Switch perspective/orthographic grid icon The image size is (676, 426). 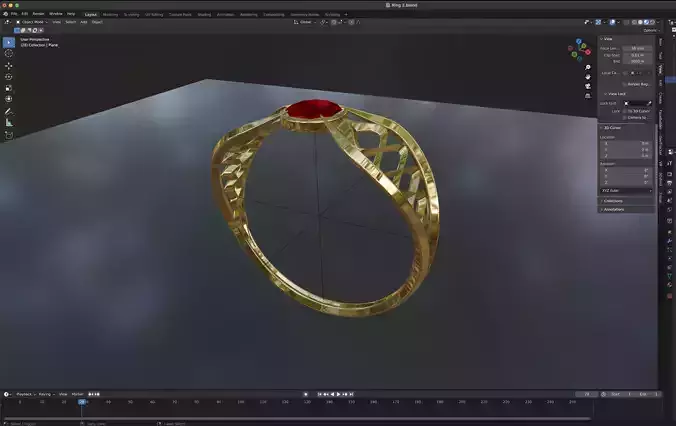588,96
